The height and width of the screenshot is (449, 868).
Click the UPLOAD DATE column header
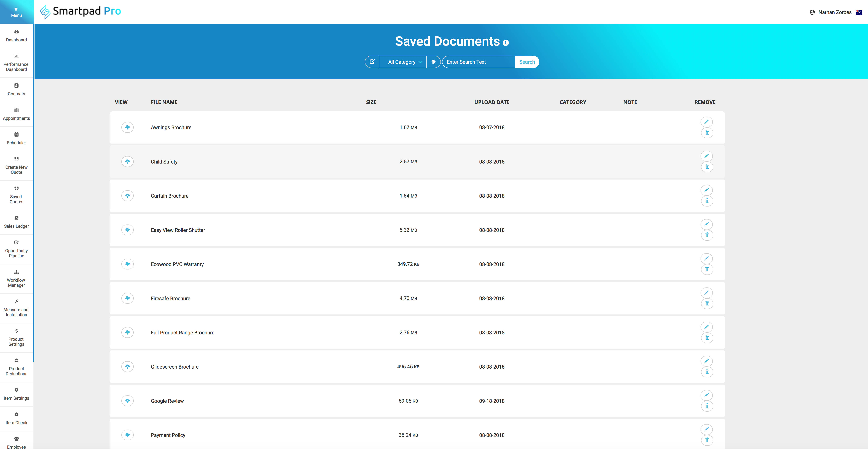click(492, 102)
